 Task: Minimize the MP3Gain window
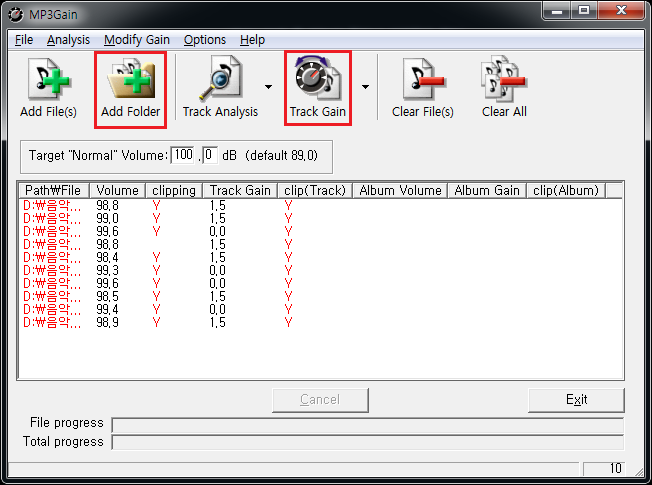tap(557, 10)
